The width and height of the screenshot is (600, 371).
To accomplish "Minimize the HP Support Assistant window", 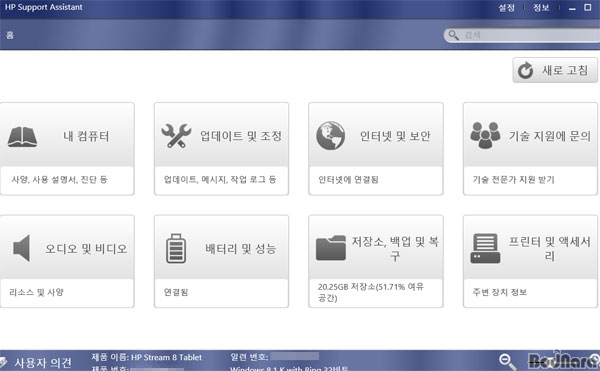I will tap(572, 8).
